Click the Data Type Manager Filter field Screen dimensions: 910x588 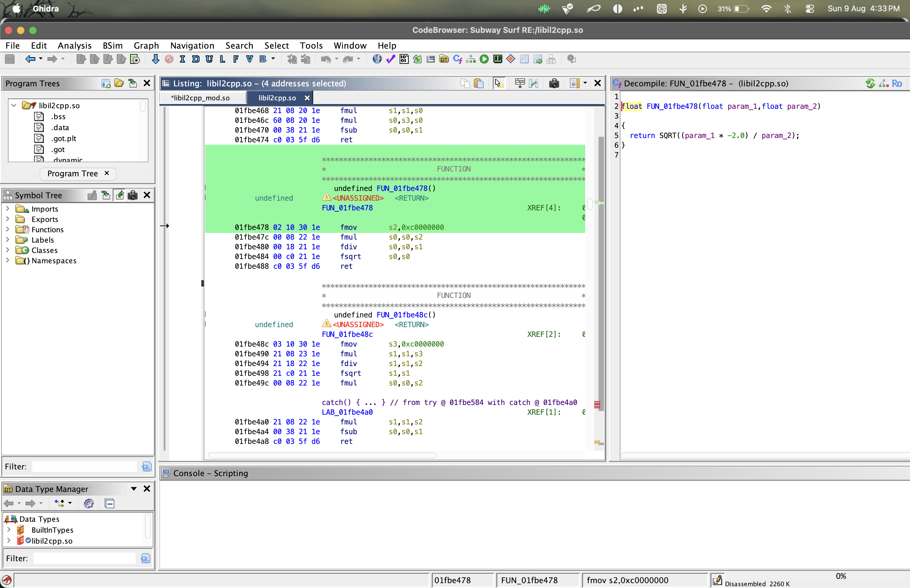(85, 558)
